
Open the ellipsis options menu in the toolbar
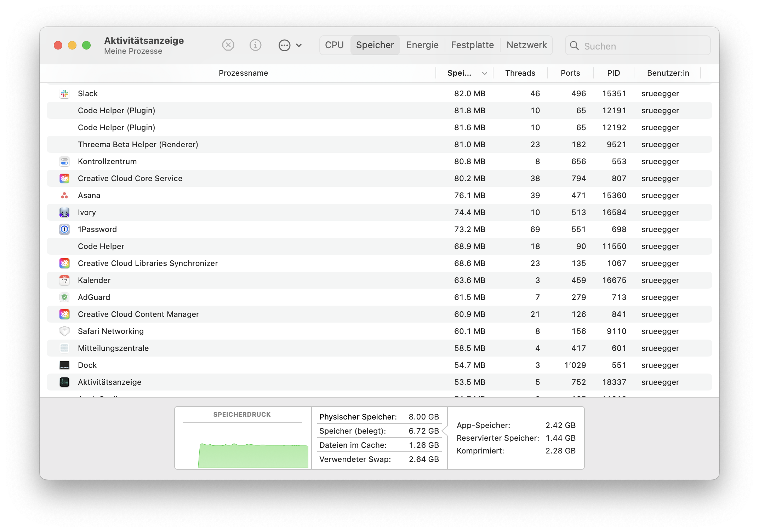click(x=290, y=45)
